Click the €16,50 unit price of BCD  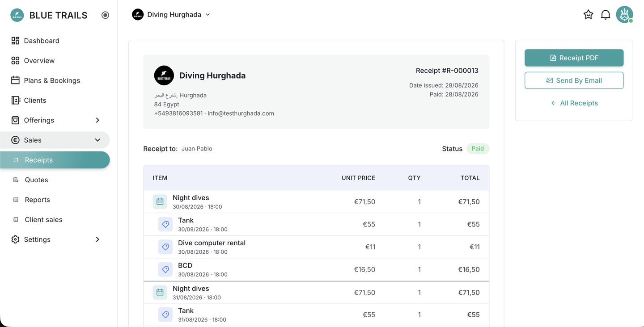pos(364,270)
